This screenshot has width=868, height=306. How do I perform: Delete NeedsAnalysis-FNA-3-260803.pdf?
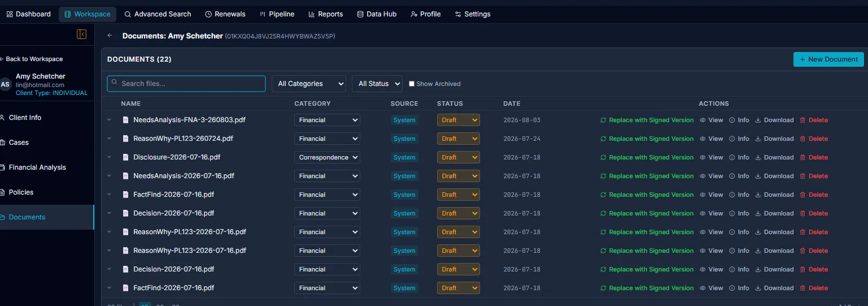point(814,120)
